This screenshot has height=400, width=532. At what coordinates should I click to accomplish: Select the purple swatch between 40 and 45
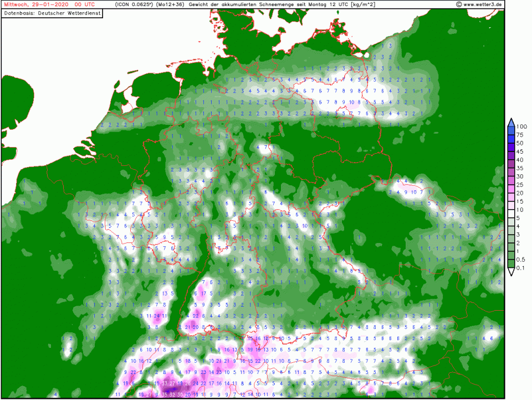tap(511, 156)
